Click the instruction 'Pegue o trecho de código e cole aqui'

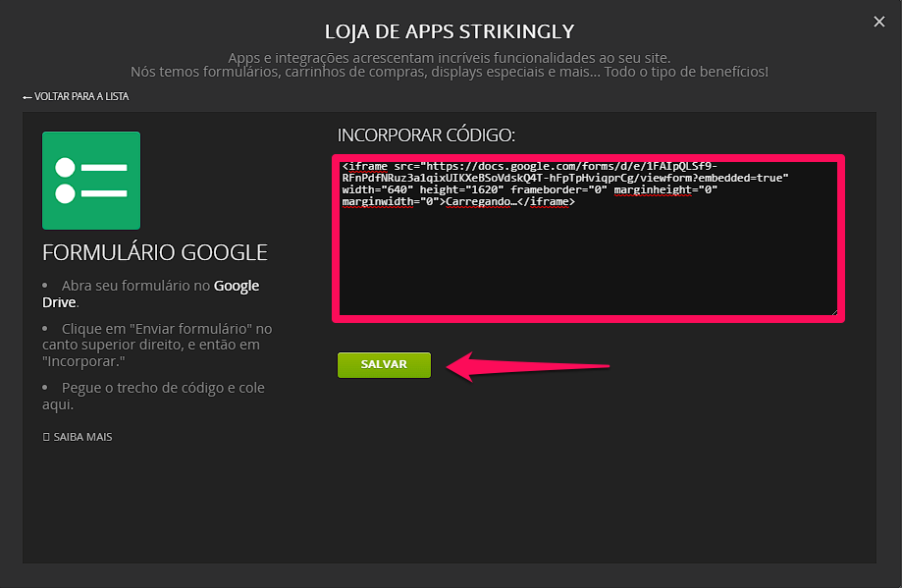tap(153, 396)
